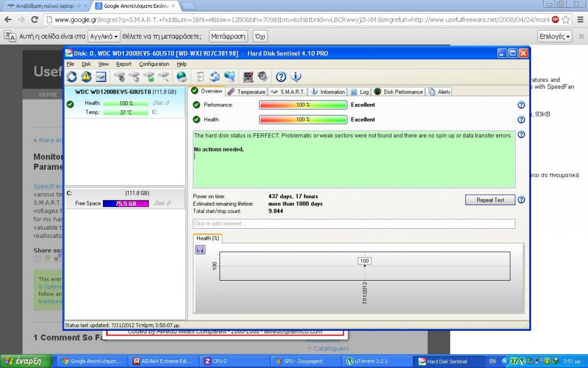Click the Health 100% bar in Overview
Image resolution: width=588 pixels, height=368 pixels.
pos(303,120)
